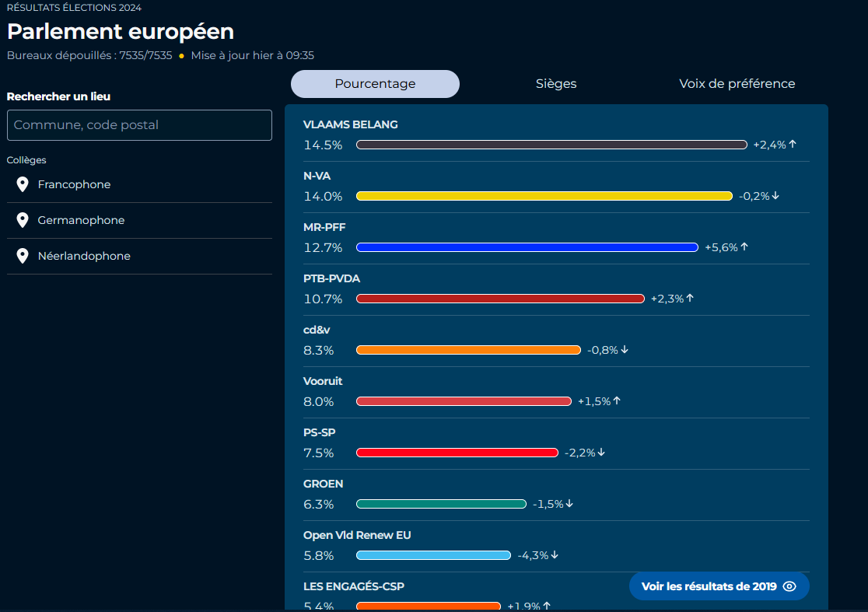This screenshot has width=868, height=612.
Task: Click the 12.7% percentage value
Action: [x=323, y=248]
